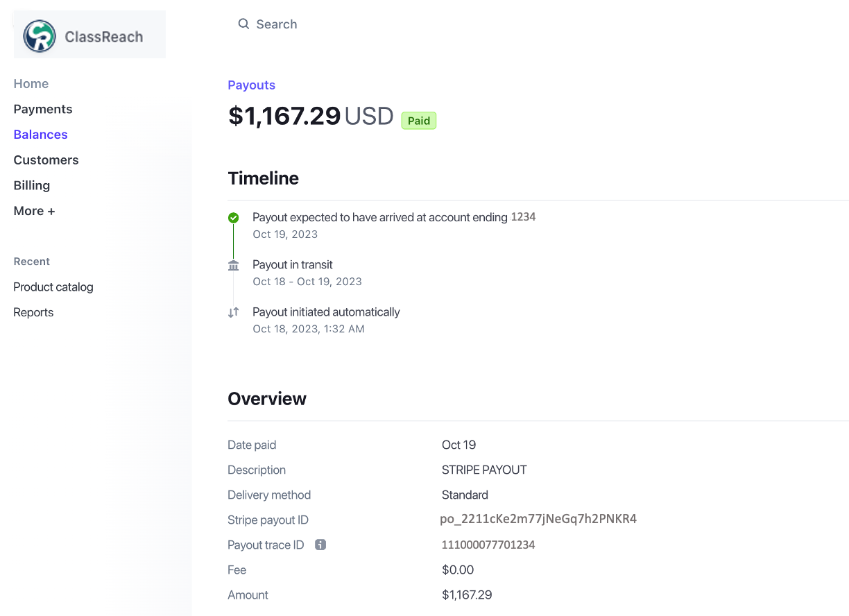Click the Payout trace ID number
This screenshot has height=616, width=849.
(488, 545)
